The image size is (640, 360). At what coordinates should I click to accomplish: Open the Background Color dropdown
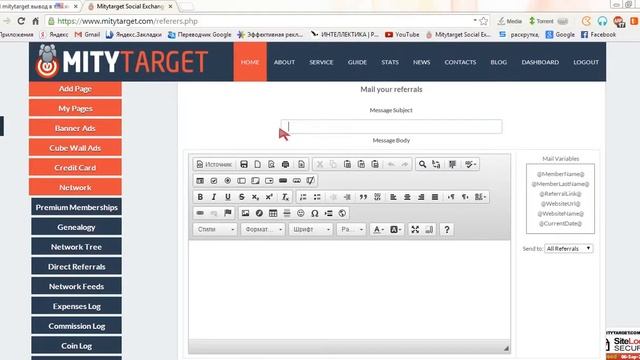[x=395, y=229]
